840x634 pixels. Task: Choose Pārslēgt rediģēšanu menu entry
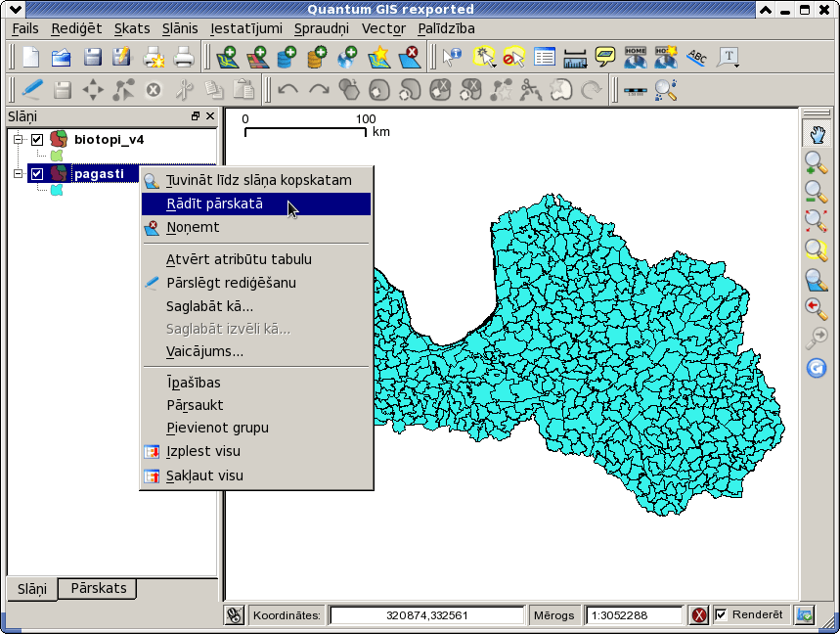pos(256,283)
